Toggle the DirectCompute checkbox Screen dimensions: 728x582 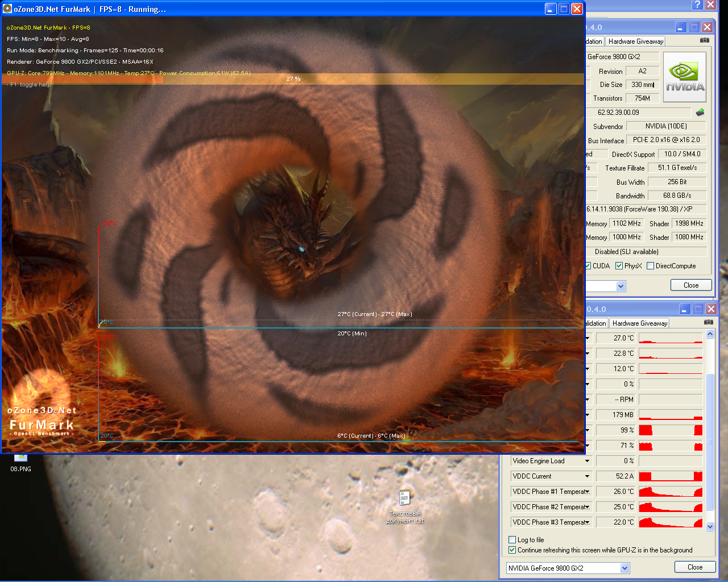tap(650, 266)
